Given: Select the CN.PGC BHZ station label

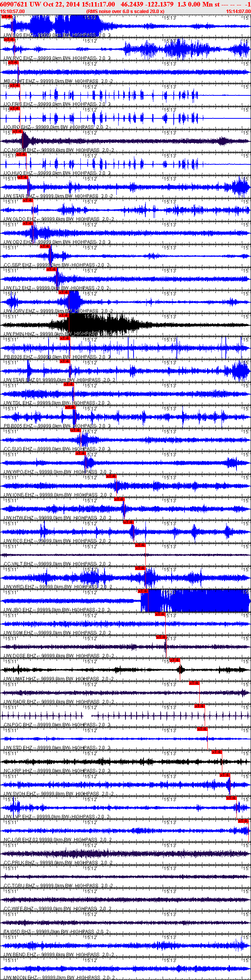Looking at the screenshot, I should pyautogui.click(x=57, y=725).
